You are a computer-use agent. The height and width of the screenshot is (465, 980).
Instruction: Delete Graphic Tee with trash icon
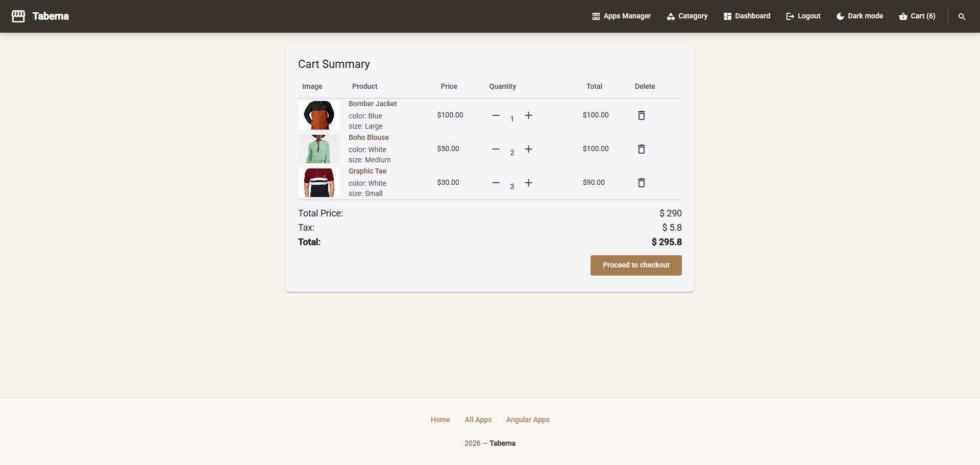click(x=642, y=183)
